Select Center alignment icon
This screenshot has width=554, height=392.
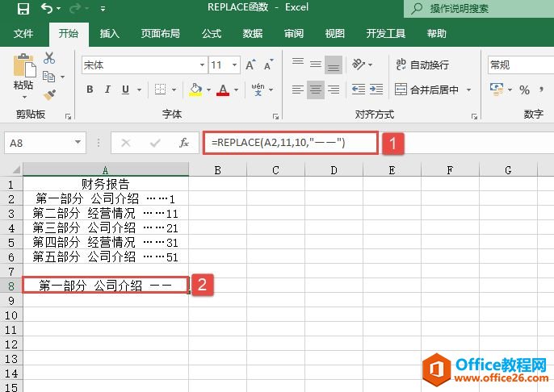[316, 90]
